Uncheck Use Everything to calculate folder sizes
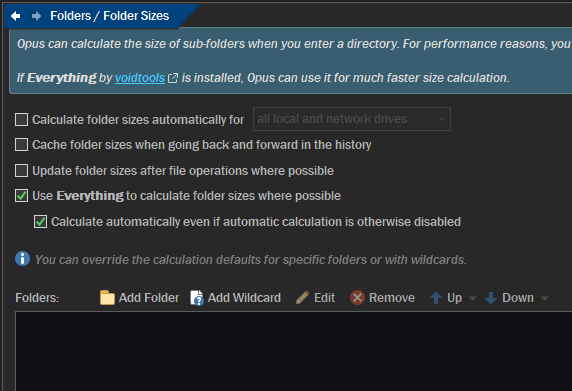 tap(21, 196)
